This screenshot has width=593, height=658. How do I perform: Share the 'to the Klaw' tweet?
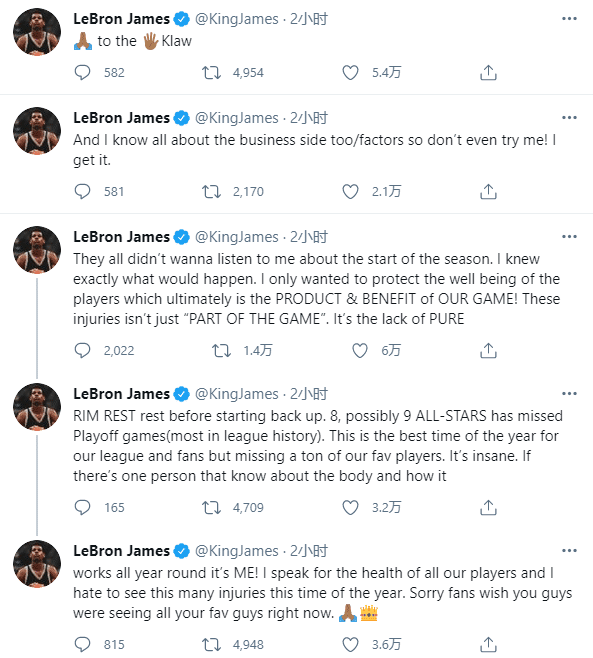coord(488,73)
